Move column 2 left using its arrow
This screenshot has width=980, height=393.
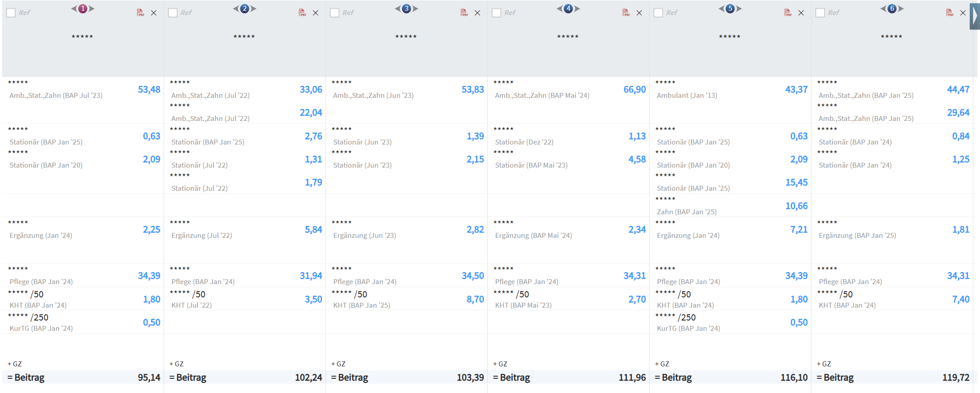pos(236,8)
